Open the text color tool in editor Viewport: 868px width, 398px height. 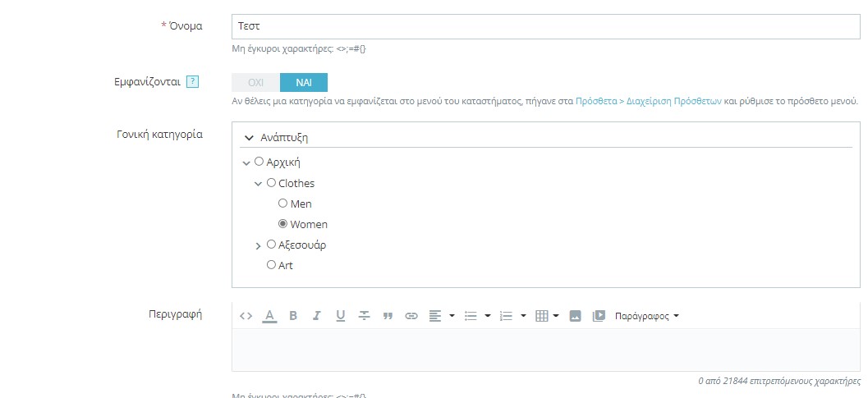tap(269, 316)
